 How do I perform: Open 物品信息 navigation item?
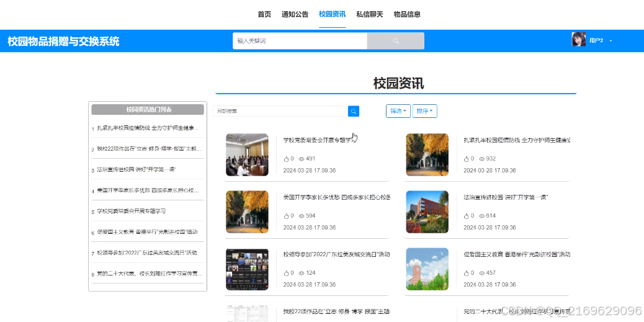(407, 14)
